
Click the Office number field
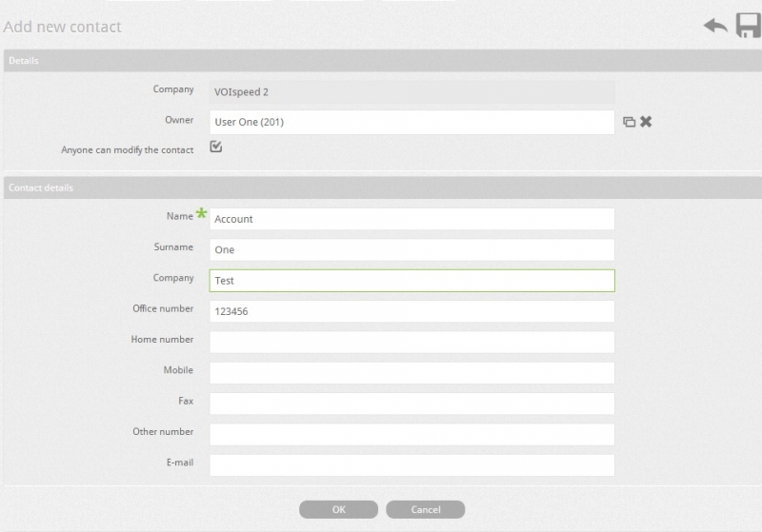[x=412, y=311]
